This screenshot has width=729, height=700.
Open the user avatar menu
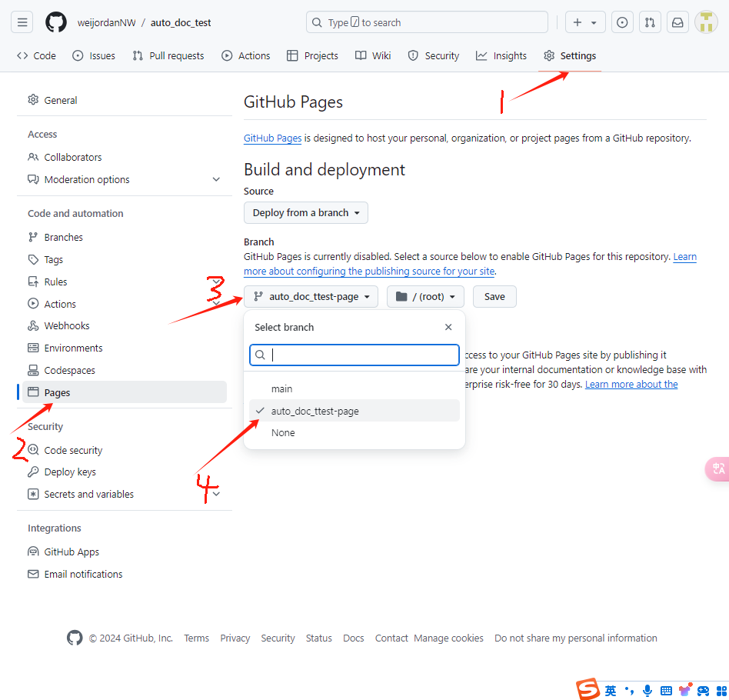(x=706, y=22)
